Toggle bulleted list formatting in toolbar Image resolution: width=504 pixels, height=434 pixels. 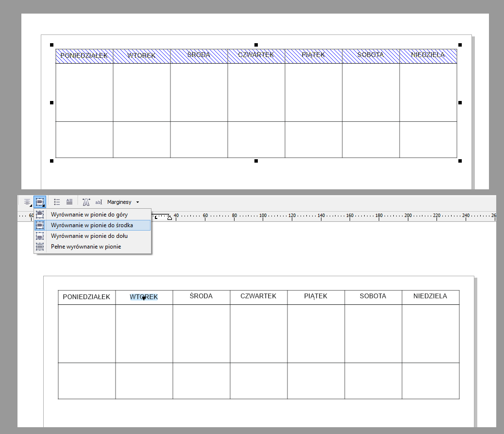(57, 202)
